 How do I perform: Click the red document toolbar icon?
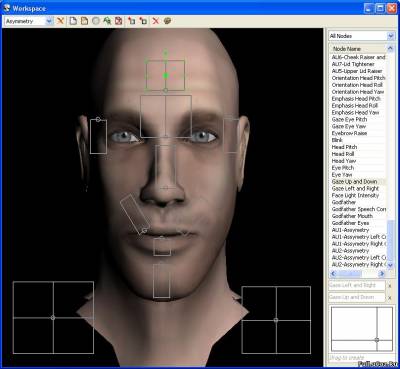[119, 21]
